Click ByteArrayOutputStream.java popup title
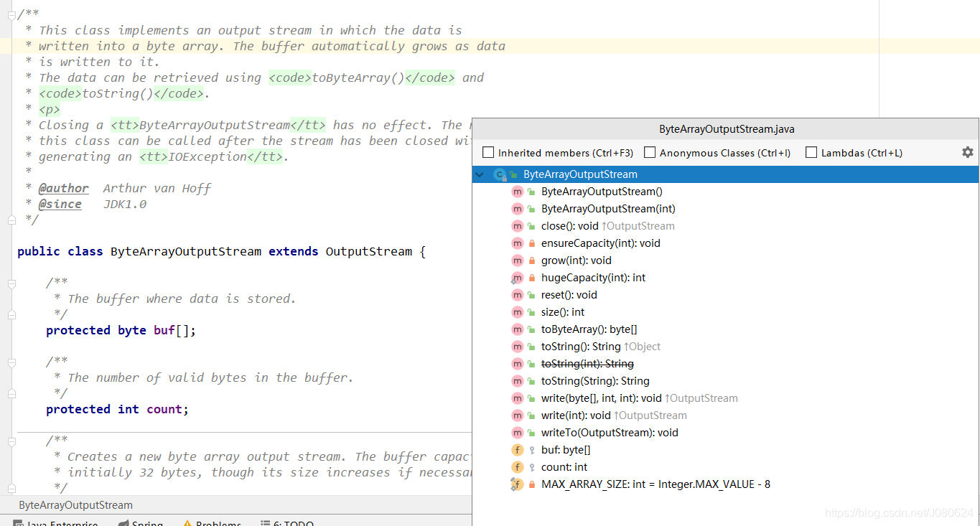 pyautogui.click(x=727, y=130)
